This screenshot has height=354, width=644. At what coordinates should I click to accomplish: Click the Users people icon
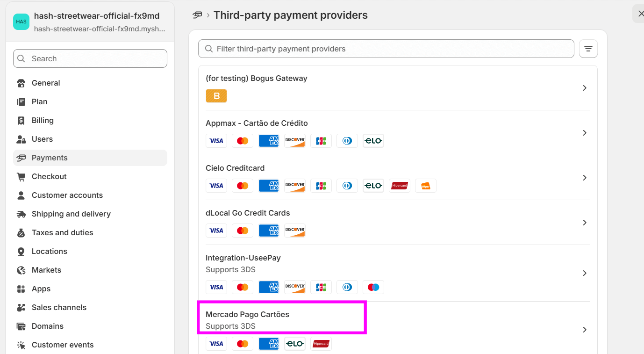21,139
